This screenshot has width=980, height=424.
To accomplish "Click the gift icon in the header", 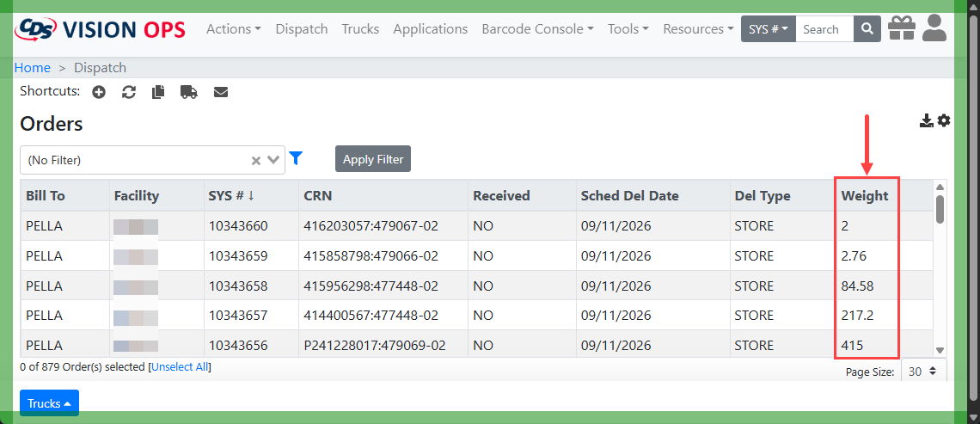I will coord(902,28).
